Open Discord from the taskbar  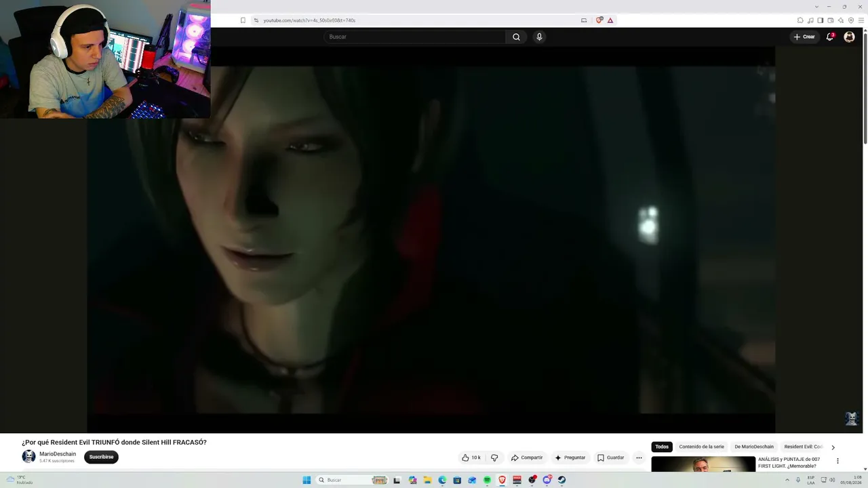coord(547,480)
